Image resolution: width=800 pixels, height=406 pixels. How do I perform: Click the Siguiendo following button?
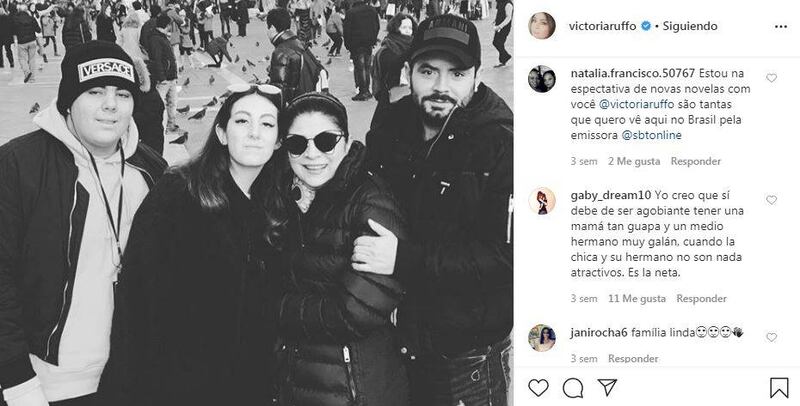click(x=690, y=27)
